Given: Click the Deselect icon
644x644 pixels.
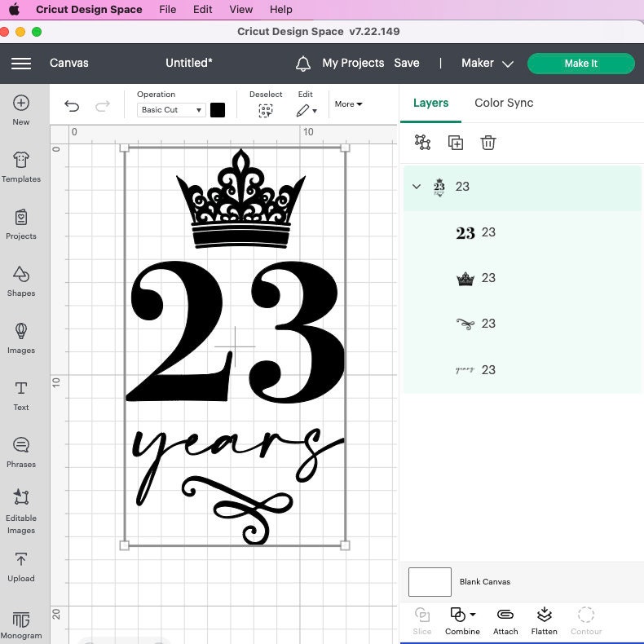Looking at the screenshot, I should click(x=265, y=111).
